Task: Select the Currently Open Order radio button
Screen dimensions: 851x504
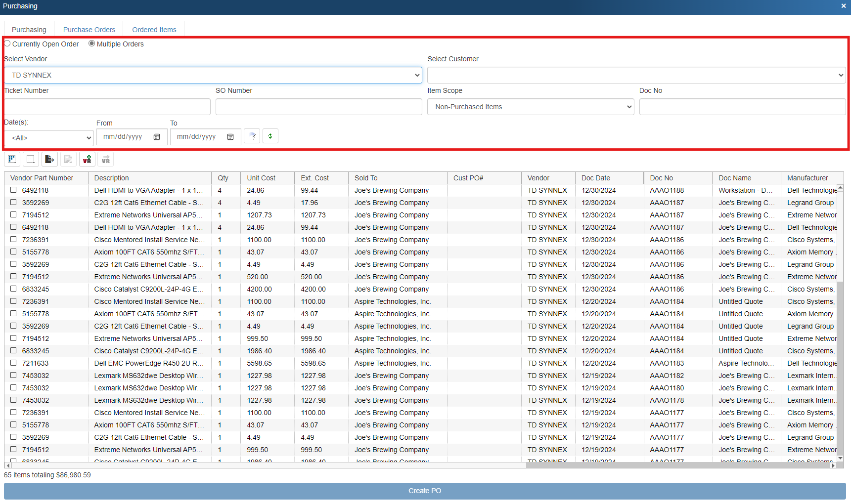Action: [x=7, y=43]
